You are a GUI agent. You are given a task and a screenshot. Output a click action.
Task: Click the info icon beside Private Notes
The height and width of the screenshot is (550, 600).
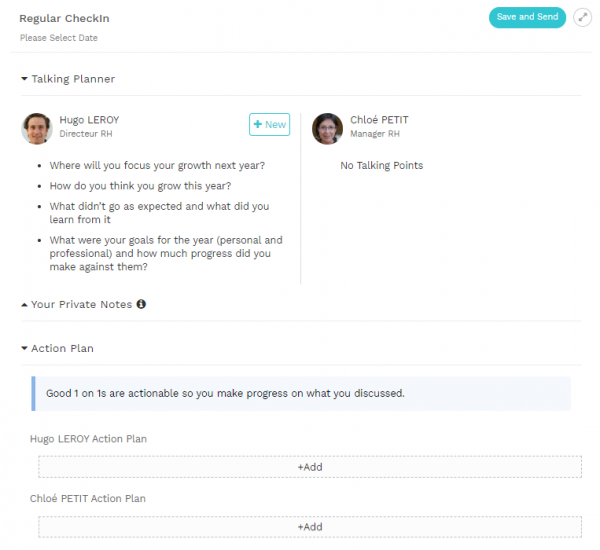coord(141,304)
